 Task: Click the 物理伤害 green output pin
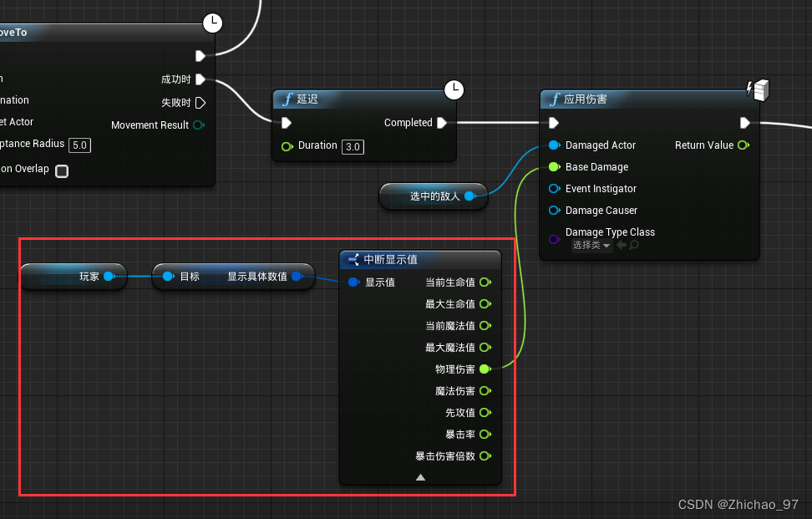[x=485, y=369]
